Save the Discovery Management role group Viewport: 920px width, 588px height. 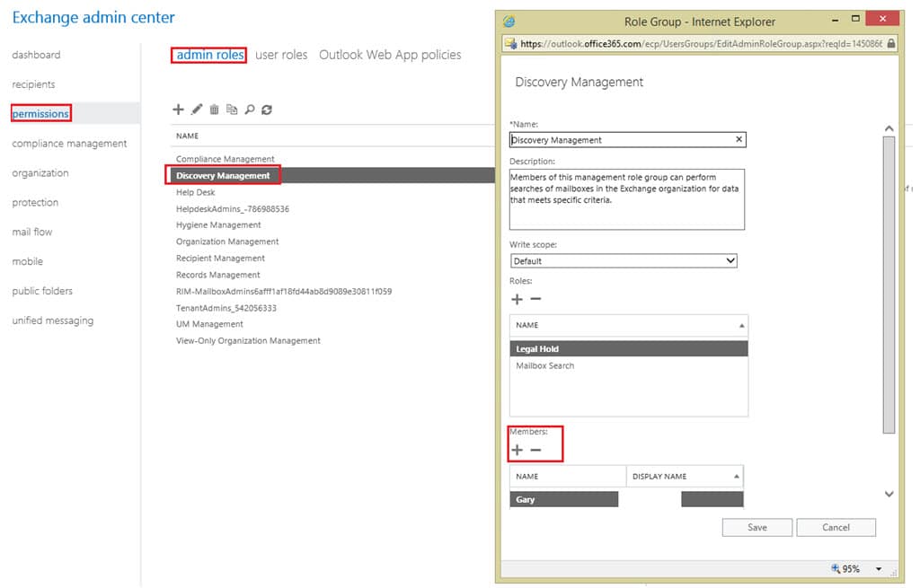(756, 527)
